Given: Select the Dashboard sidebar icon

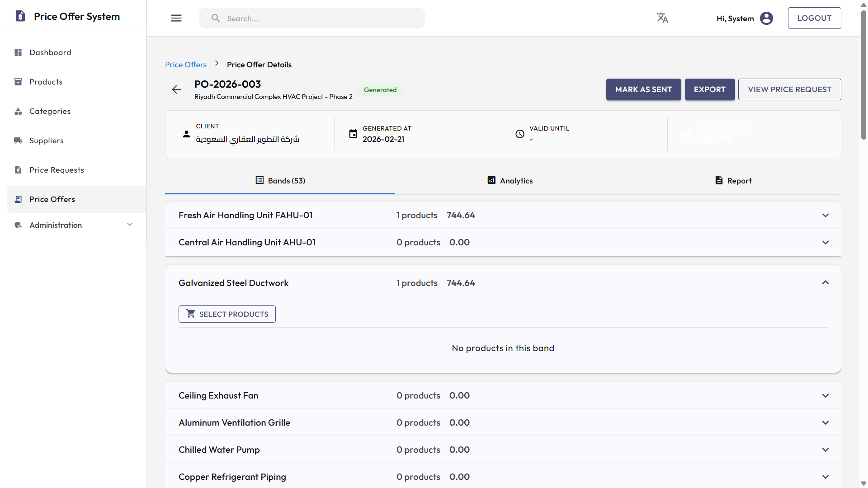Looking at the screenshot, I should [x=18, y=52].
